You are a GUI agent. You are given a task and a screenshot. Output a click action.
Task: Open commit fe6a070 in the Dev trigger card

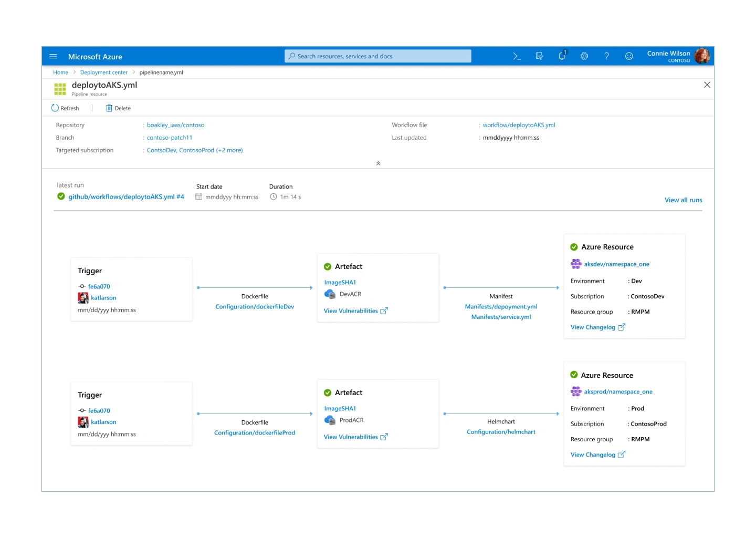pos(99,286)
